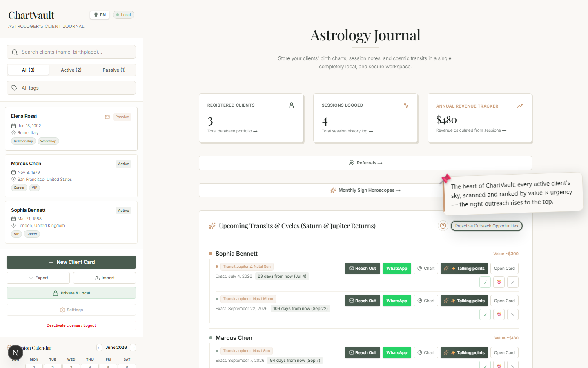Reach Out to Marcus Chen about Jupiter transit
The height and width of the screenshot is (368, 588).
(363, 352)
